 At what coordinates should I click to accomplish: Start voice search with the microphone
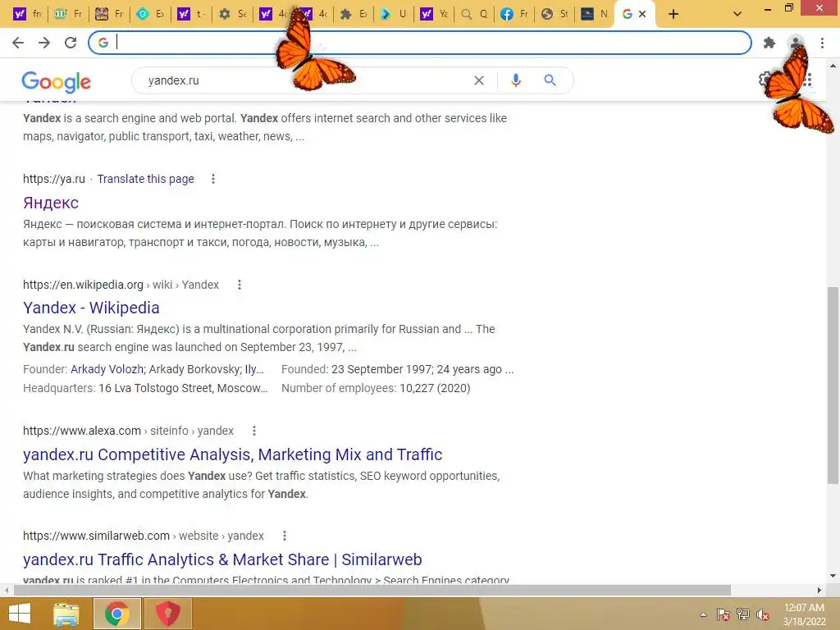pos(515,80)
